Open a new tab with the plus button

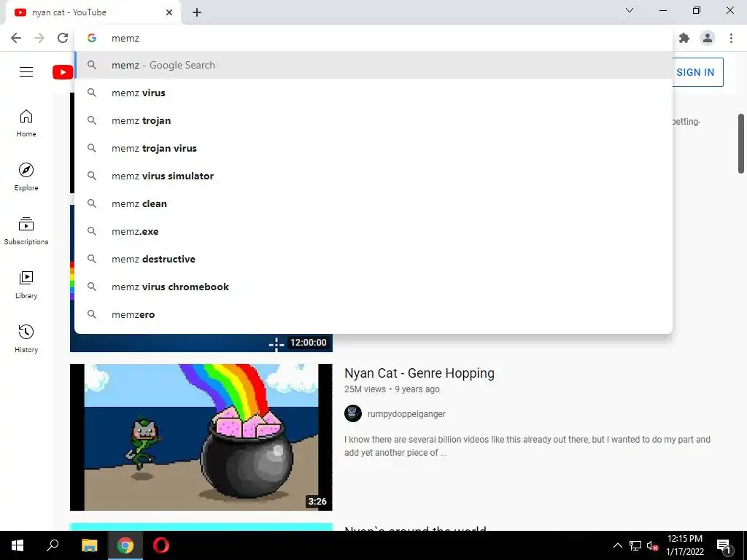pyautogui.click(x=197, y=12)
